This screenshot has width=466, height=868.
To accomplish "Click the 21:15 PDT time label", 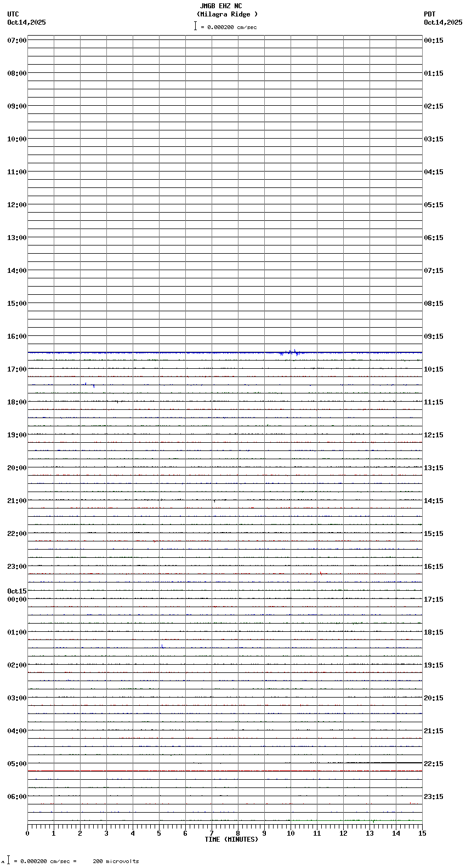I will pyautogui.click(x=434, y=731).
